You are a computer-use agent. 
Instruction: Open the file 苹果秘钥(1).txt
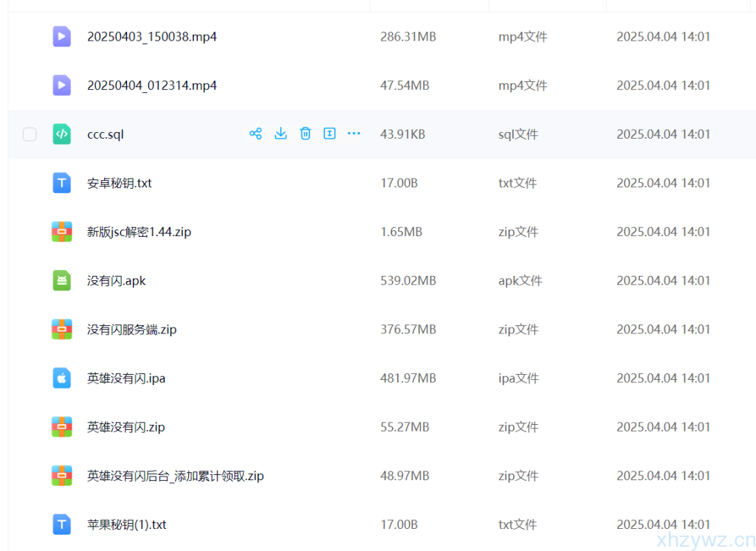126,524
